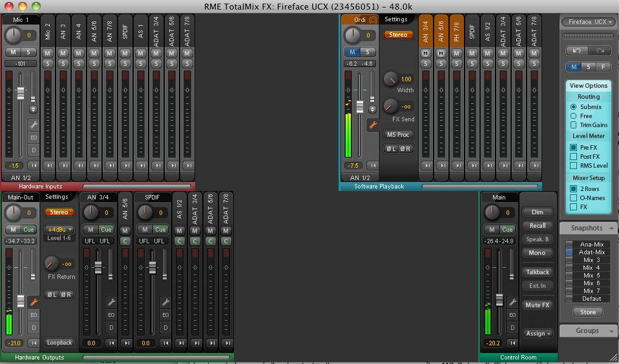Click the Mute FX button
The width and height of the screenshot is (619, 364).
[x=538, y=305]
